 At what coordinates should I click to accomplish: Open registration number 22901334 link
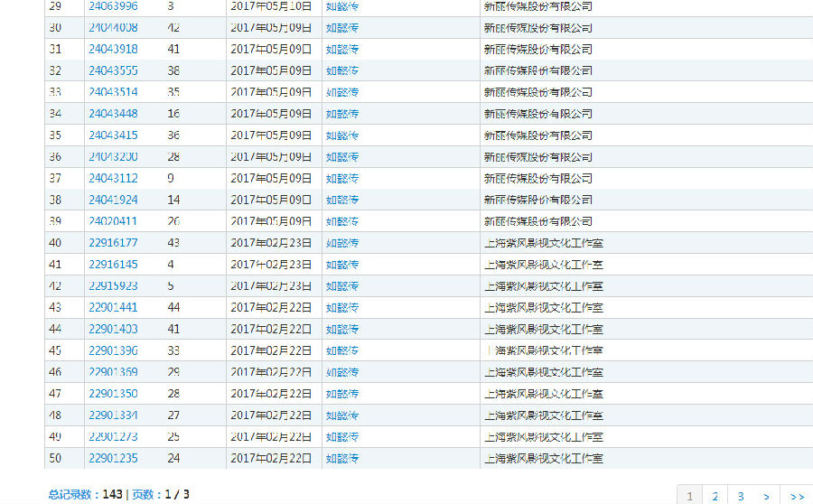[x=113, y=415]
